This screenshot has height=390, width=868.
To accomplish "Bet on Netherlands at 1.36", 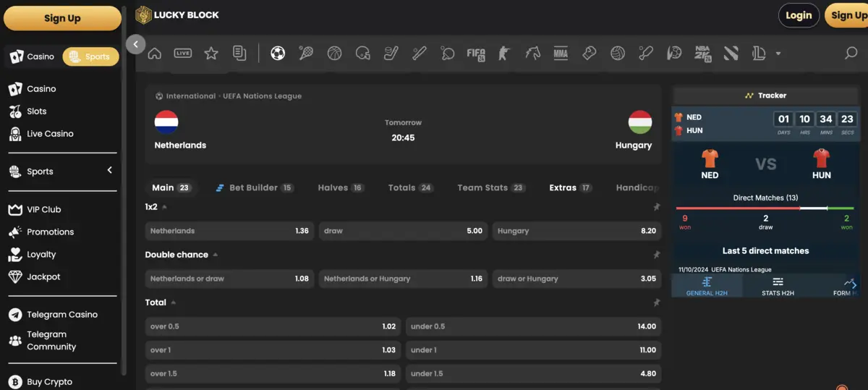I will click(229, 231).
